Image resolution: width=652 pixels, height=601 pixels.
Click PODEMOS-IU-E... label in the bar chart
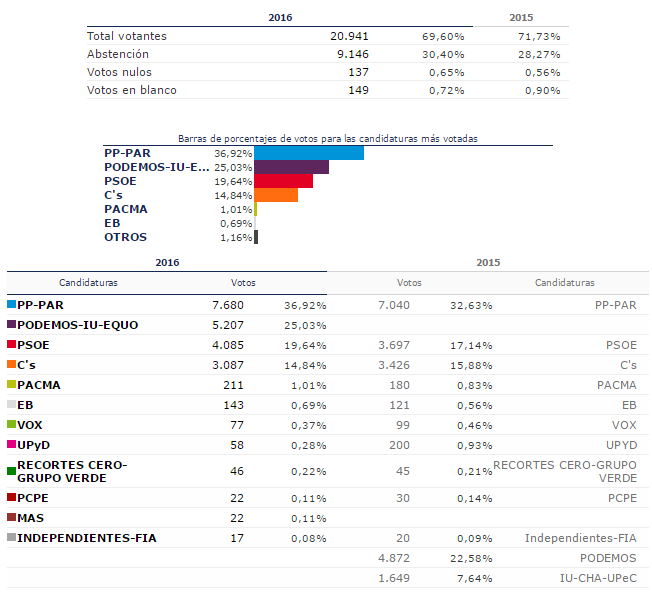click(x=157, y=167)
